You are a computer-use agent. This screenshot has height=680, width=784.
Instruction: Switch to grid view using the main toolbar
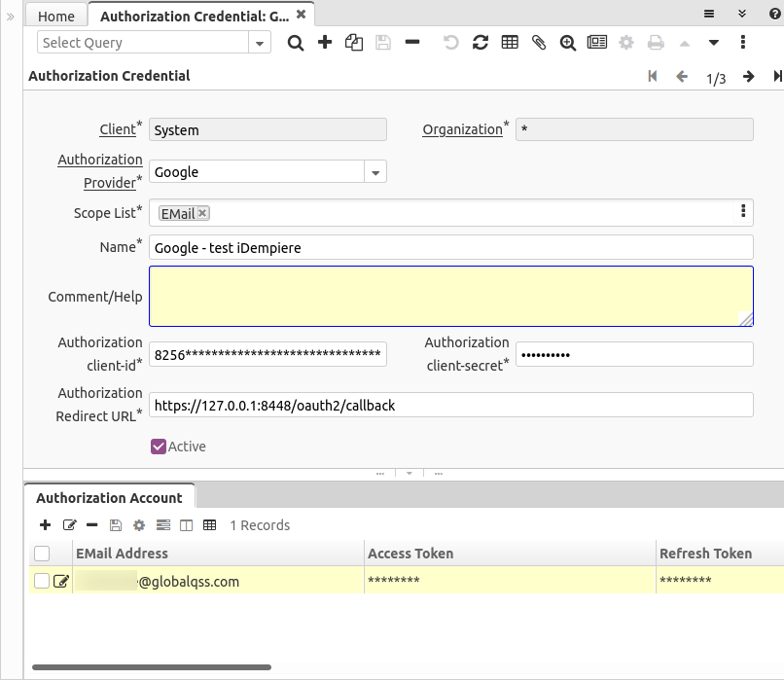coord(510,43)
